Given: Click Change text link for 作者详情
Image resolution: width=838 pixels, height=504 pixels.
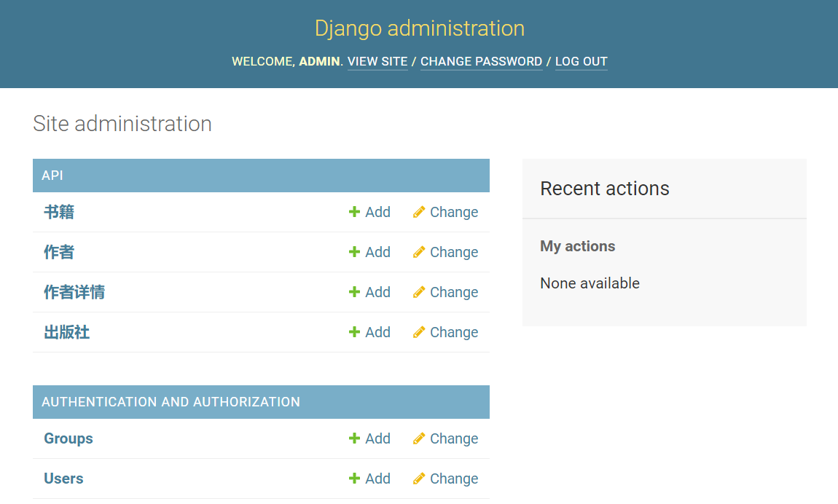Looking at the screenshot, I should pyautogui.click(x=454, y=292).
